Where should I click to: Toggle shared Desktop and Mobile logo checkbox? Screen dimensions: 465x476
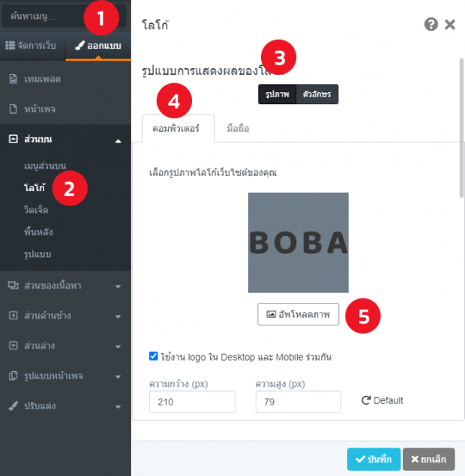[x=154, y=357]
